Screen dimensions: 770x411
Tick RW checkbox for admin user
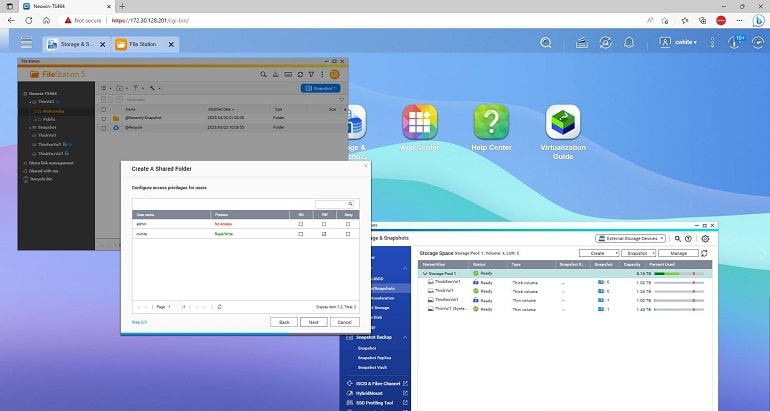324,224
